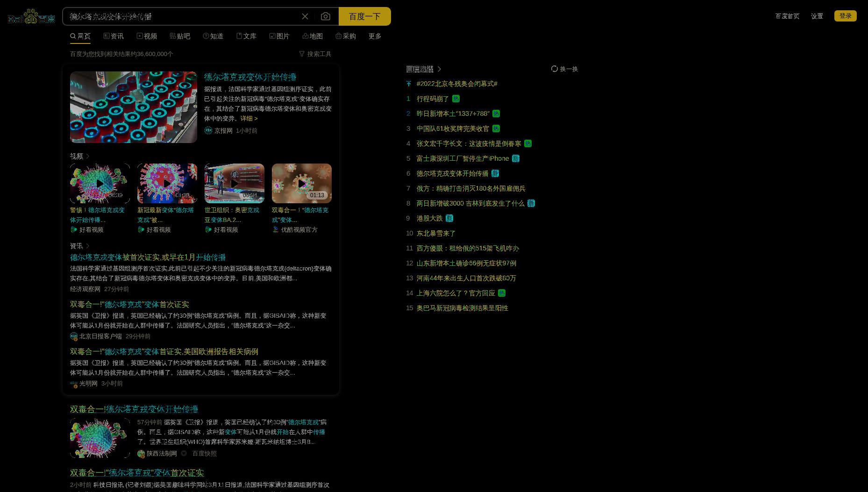Open 双毒合一 变体首次证实 news link
This screenshot has height=492, width=868.
(130, 305)
